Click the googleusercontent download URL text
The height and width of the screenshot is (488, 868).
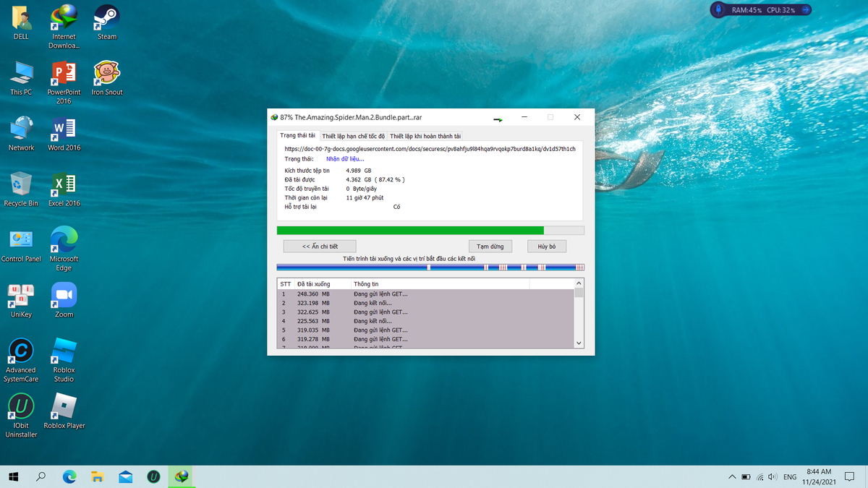click(430, 149)
